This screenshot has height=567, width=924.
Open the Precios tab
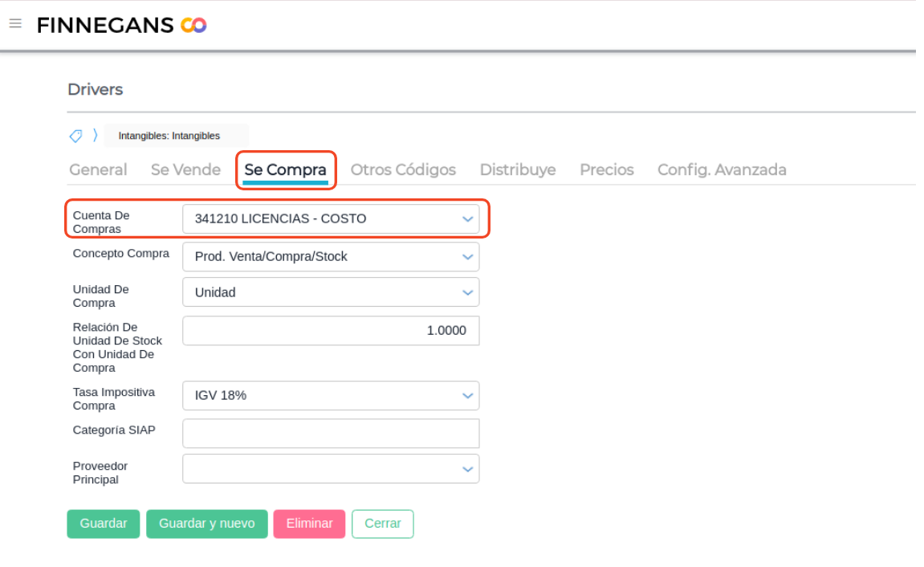(607, 170)
